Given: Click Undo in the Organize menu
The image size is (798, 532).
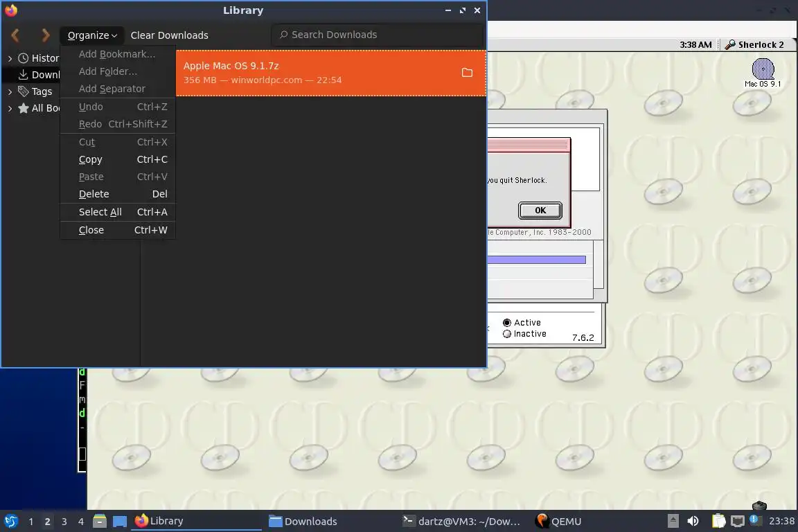Looking at the screenshot, I should [118, 107].
